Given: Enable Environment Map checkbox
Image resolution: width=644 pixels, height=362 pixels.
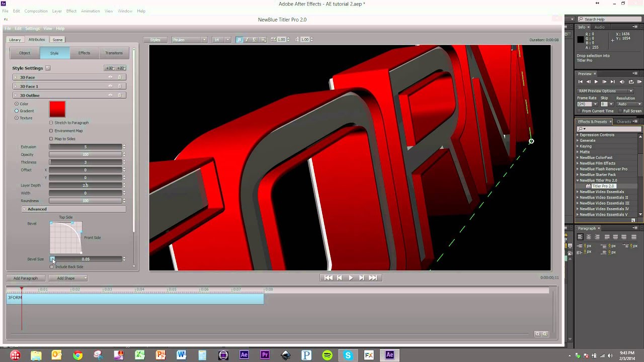Looking at the screenshot, I should [x=51, y=131].
